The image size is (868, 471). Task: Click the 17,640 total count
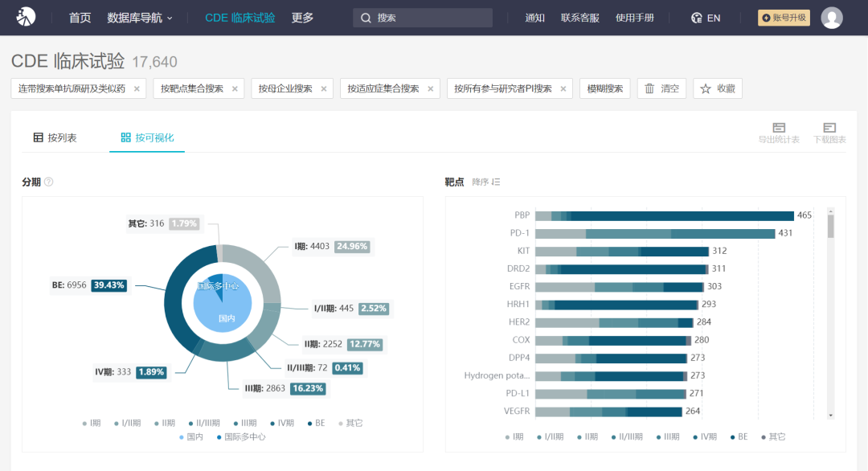(154, 62)
